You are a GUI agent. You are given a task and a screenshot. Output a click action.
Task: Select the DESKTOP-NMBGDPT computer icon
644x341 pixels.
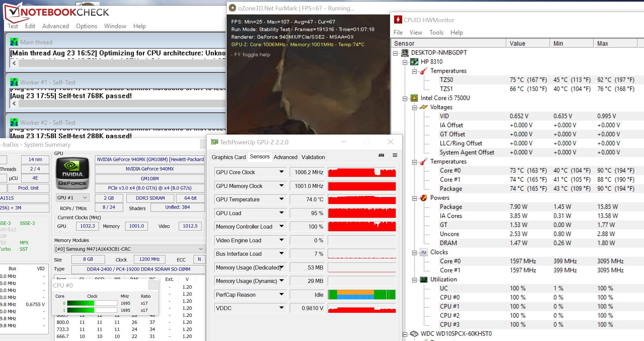(x=405, y=53)
